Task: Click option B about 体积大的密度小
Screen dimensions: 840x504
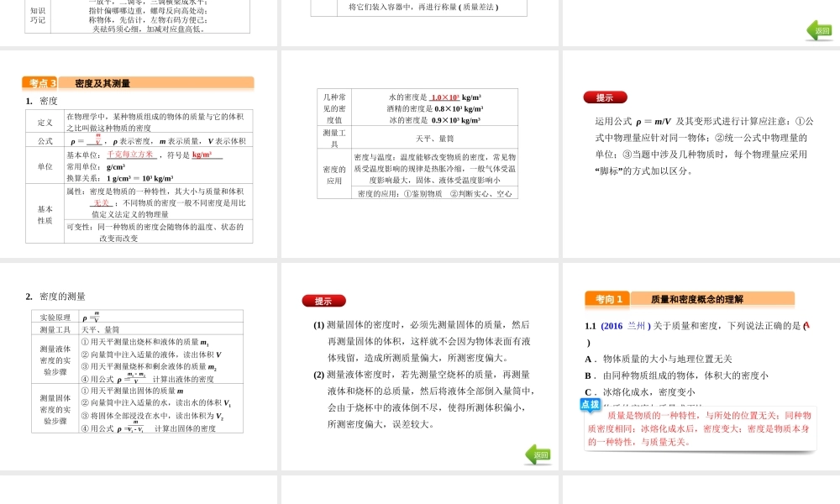Action: pos(676,375)
